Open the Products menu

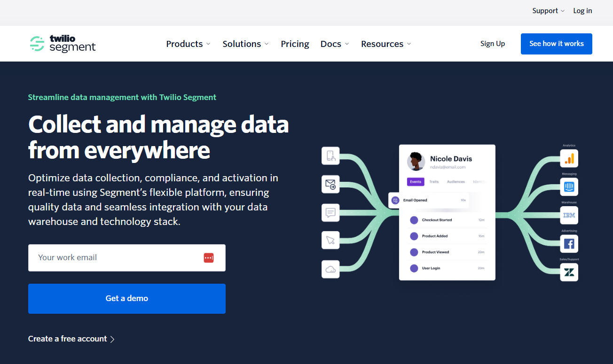coord(189,44)
